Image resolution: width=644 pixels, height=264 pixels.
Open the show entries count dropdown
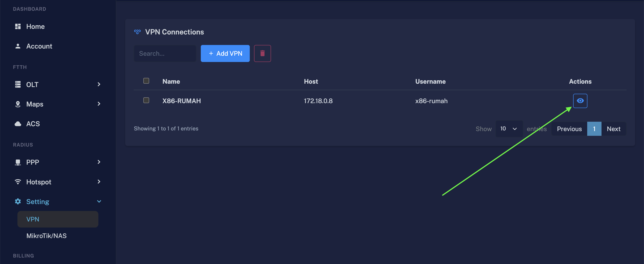click(509, 129)
